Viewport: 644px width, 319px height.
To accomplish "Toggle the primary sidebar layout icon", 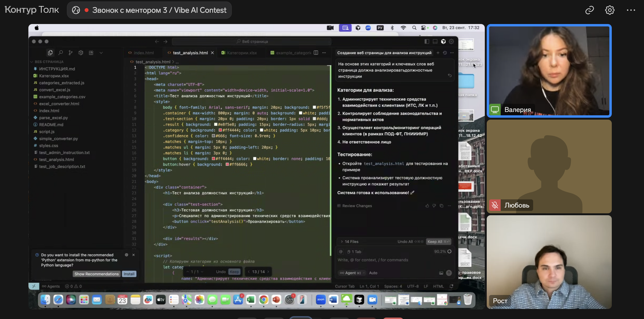I will [x=427, y=42].
